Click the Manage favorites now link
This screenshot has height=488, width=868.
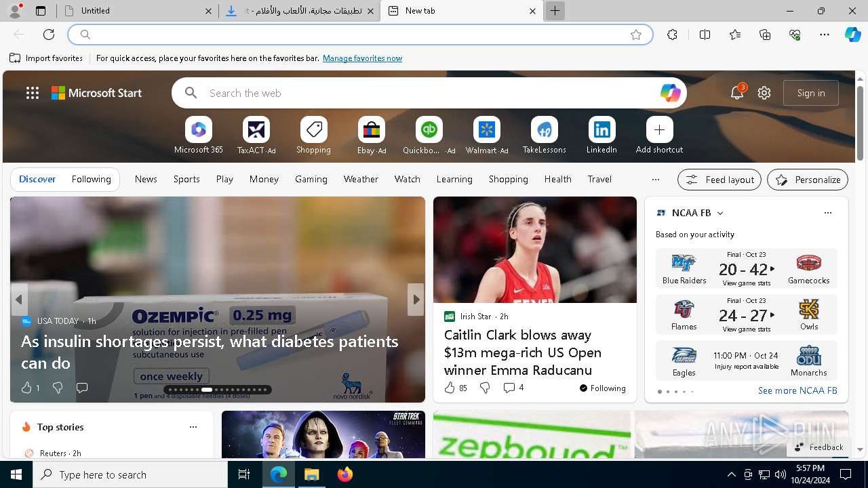(362, 58)
